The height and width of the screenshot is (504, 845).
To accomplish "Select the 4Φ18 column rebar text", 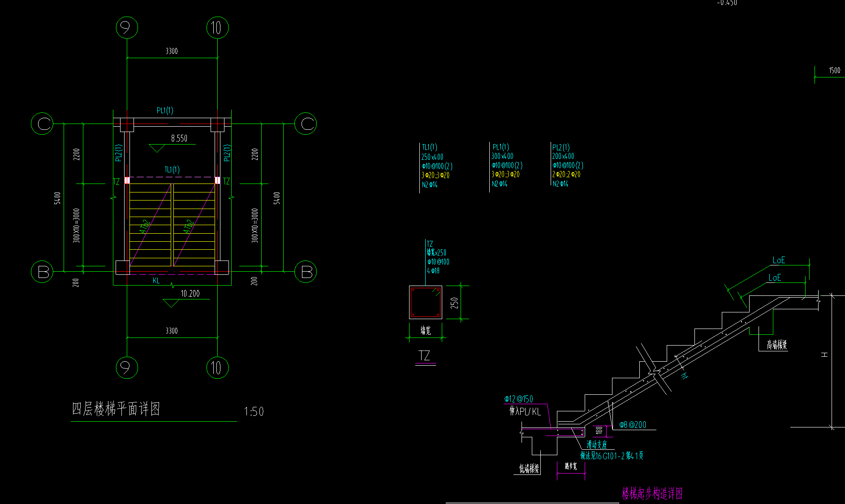I will coord(433,271).
